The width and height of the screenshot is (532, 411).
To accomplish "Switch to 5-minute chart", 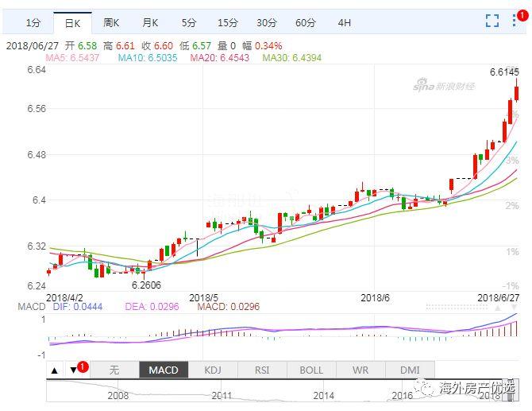I will coord(188,22).
